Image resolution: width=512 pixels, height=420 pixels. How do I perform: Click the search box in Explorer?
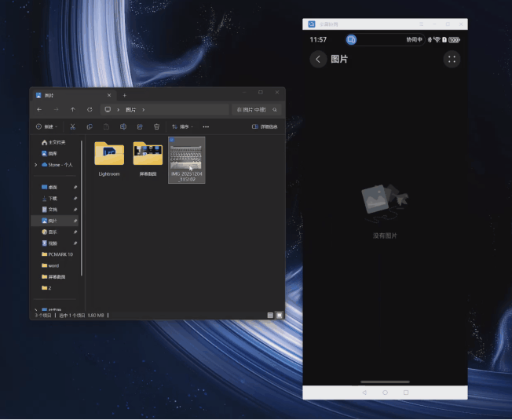click(x=257, y=109)
